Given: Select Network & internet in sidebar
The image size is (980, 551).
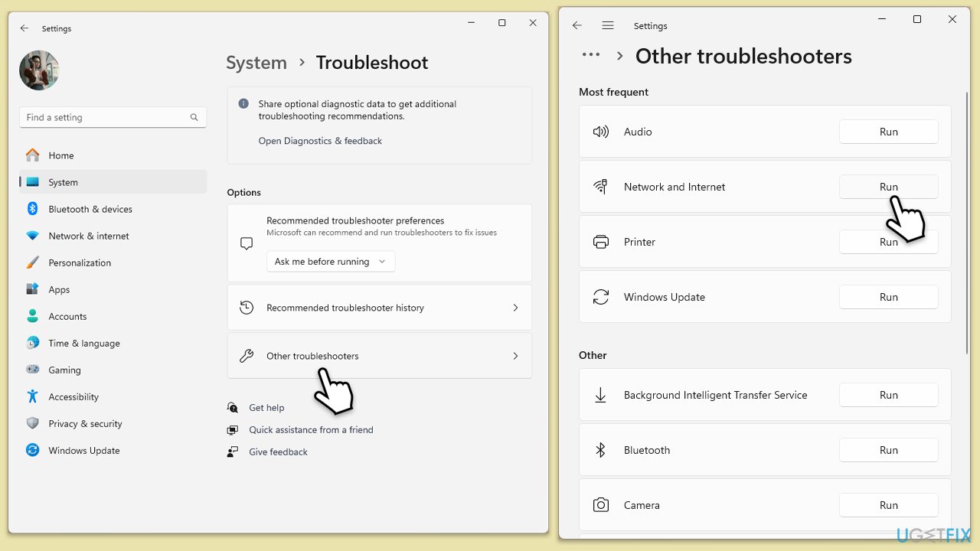Looking at the screenshot, I should (x=88, y=236).
